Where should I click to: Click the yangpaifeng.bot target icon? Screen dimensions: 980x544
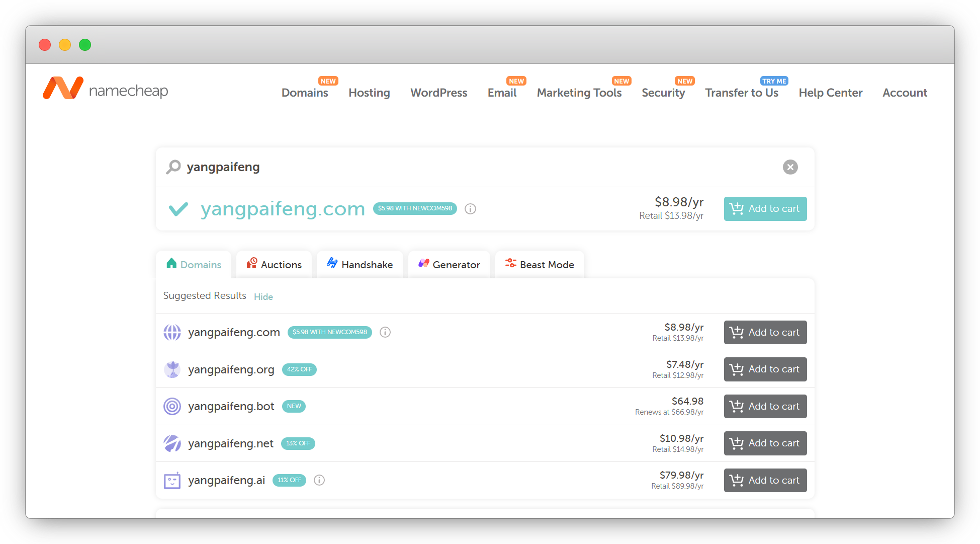click(x=172, y=406)
